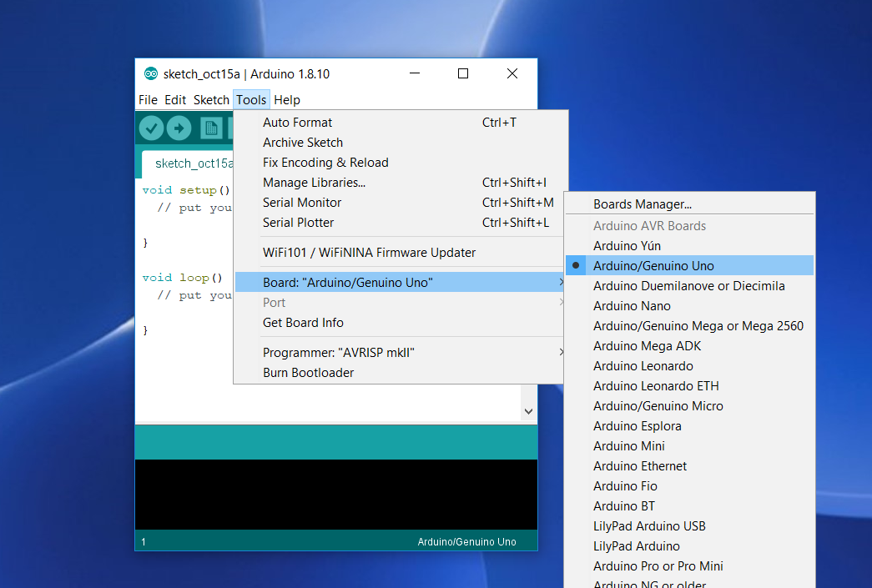
Task: Click the editor scrollbar down arrow
Action: [529, 411]
